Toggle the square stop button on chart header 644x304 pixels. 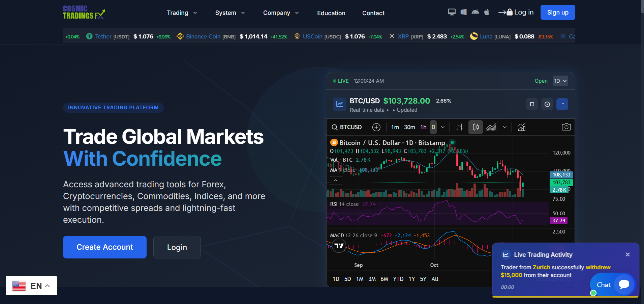532,104
